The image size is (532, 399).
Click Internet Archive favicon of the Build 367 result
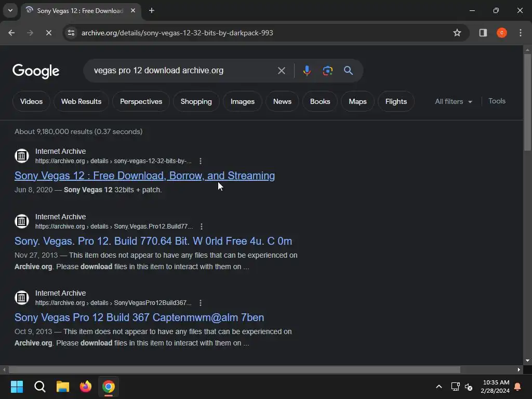22,298
